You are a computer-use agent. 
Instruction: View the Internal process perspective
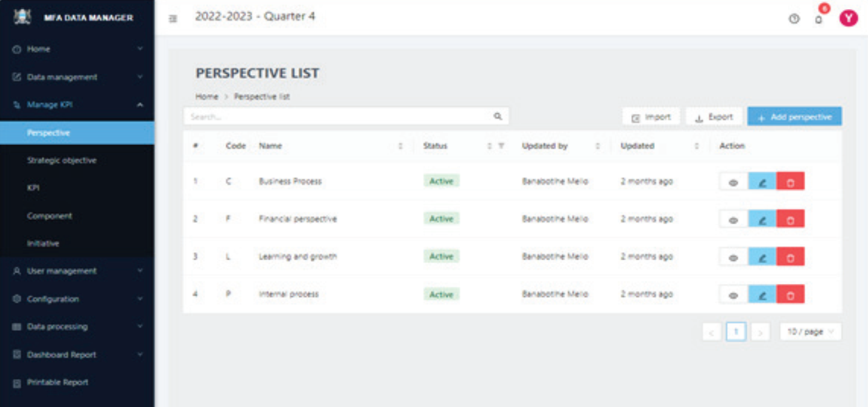coord(733,295)
